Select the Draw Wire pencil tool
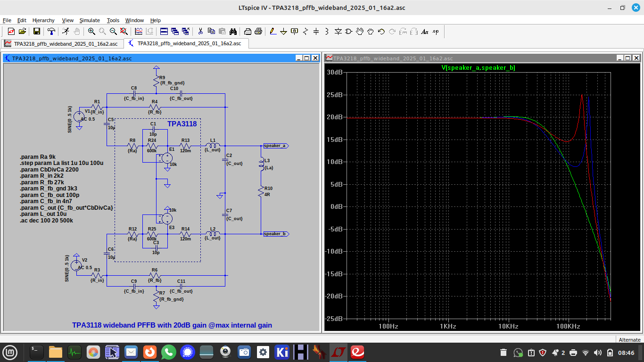Viewport: 644px width, 362px height. click(x=273, y=32)
